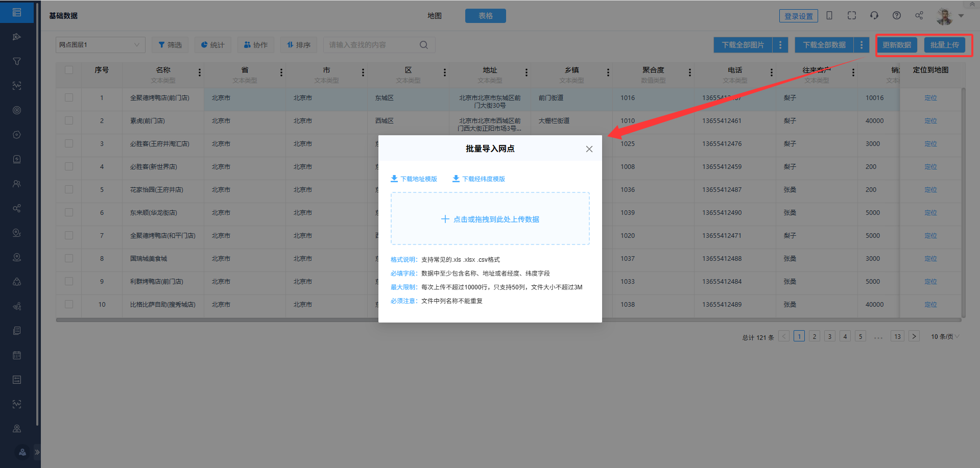Click the fullscreen icon in top bar
Image resolution: width=980 pixels, height=468 pixels.
click(851, 15)
